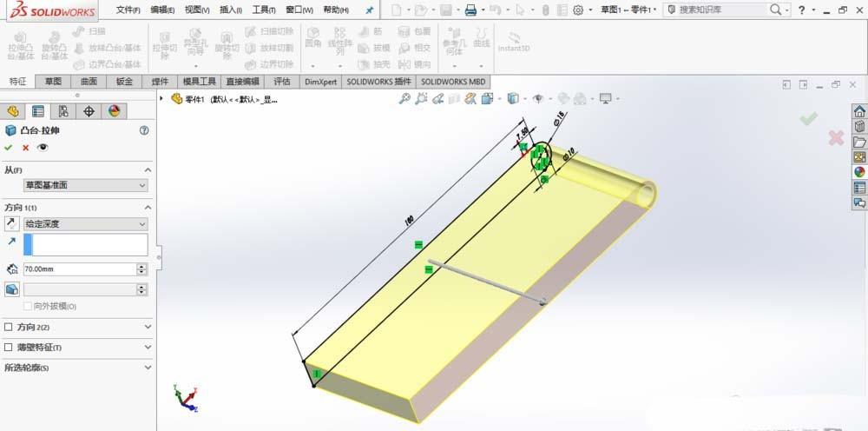Enable the 薄壁特征 checkbox
The width and height of the screenshot is (868, 431).
(9, 348)
